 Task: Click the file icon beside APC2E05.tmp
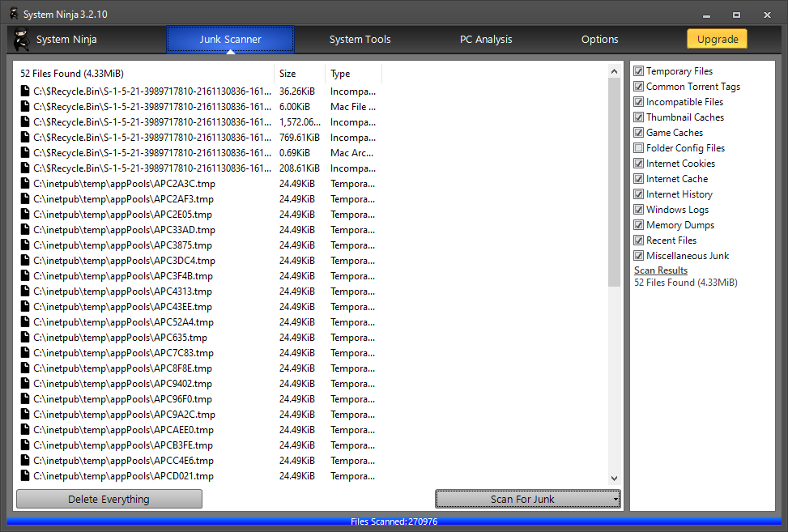pos(24,214)
